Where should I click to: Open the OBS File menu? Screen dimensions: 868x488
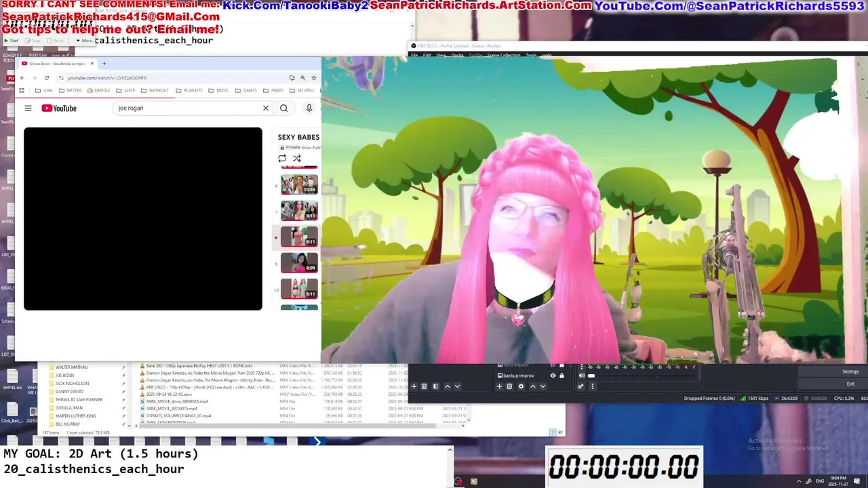pos(414,55)
